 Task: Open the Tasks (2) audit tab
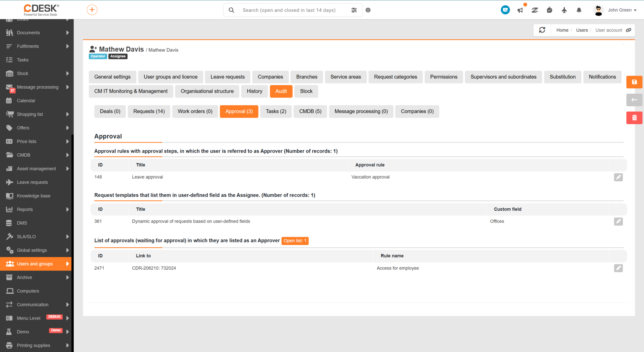276,112
